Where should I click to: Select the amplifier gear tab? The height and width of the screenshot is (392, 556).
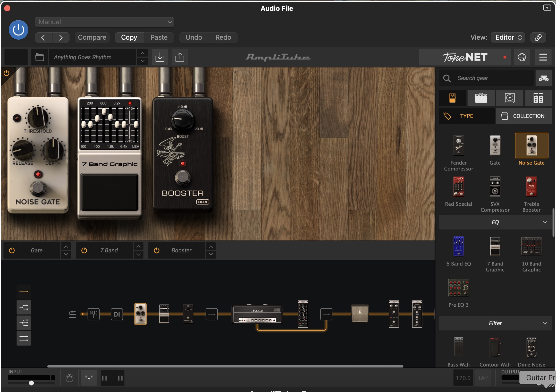click(481, 98)
